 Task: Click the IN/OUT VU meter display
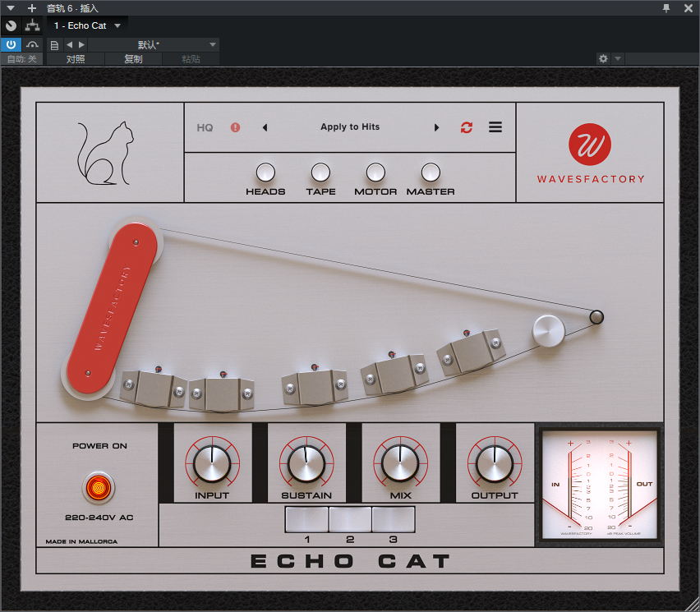pyautogui.click(x=599, y=485)
